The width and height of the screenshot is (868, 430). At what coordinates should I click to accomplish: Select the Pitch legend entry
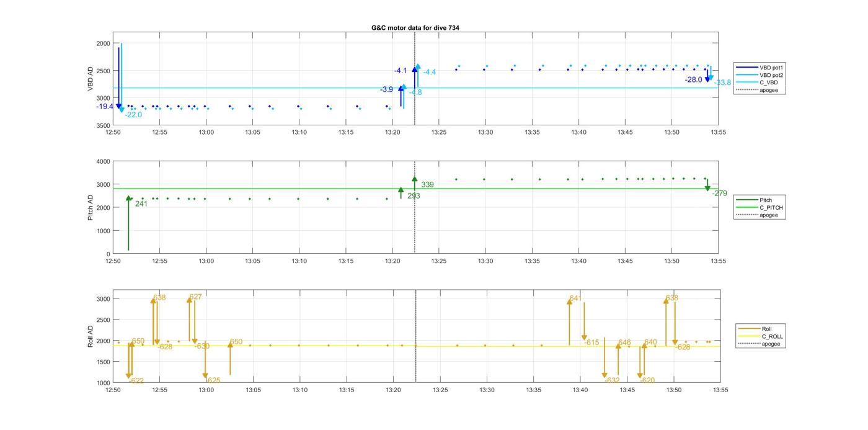tap(759, 200)
